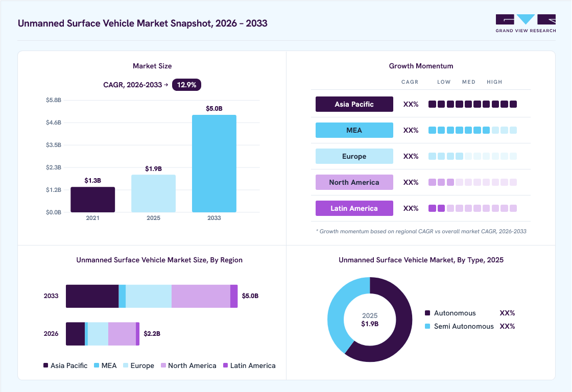This screenshot has height=392, width=572.
Task: Click the North America segment of the 2026 bar
Action: (122, 334)
